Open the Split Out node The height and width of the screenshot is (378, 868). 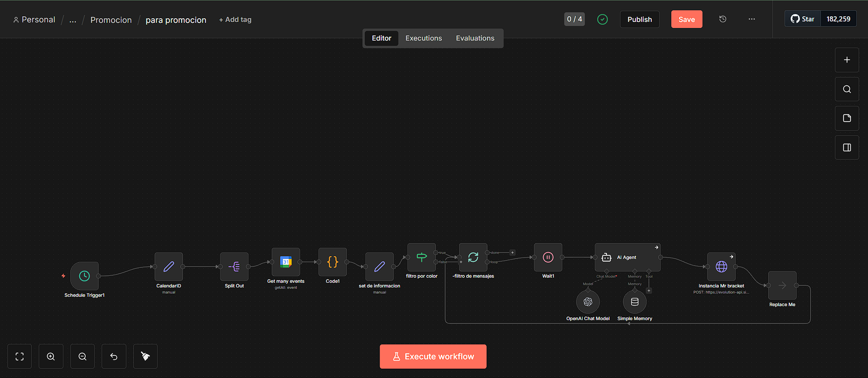click(x=234, y=266)
